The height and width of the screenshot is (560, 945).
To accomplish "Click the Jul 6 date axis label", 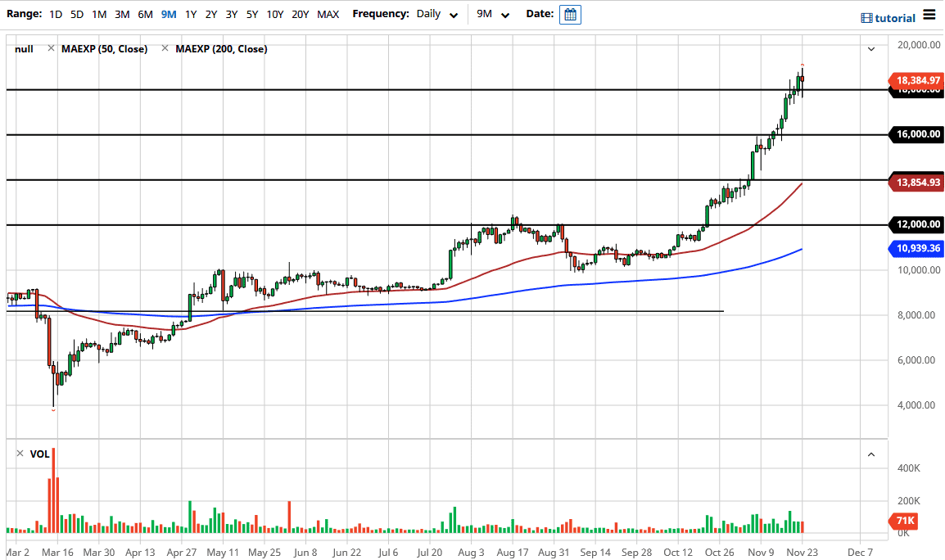I will click(388, 552).
